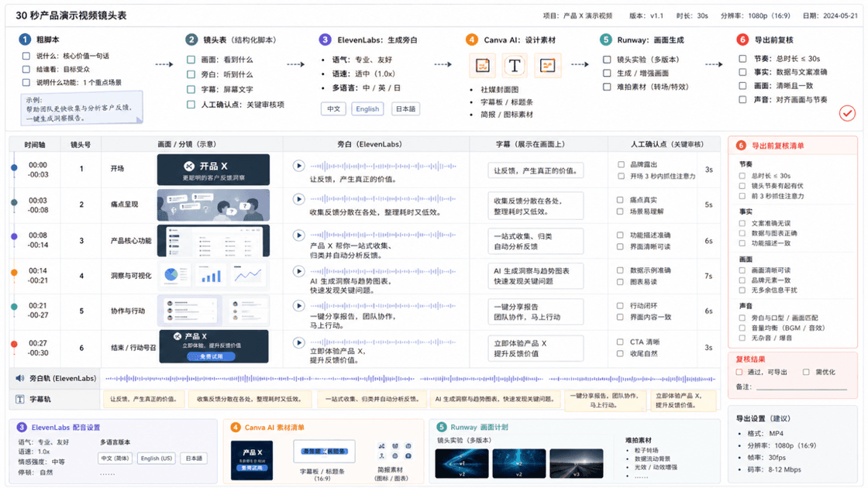Viewport: 868px width, 488px height.
Task: Click the 备注 input line in 复核结果
Action: pyautogui.click(x=801, y=387)
